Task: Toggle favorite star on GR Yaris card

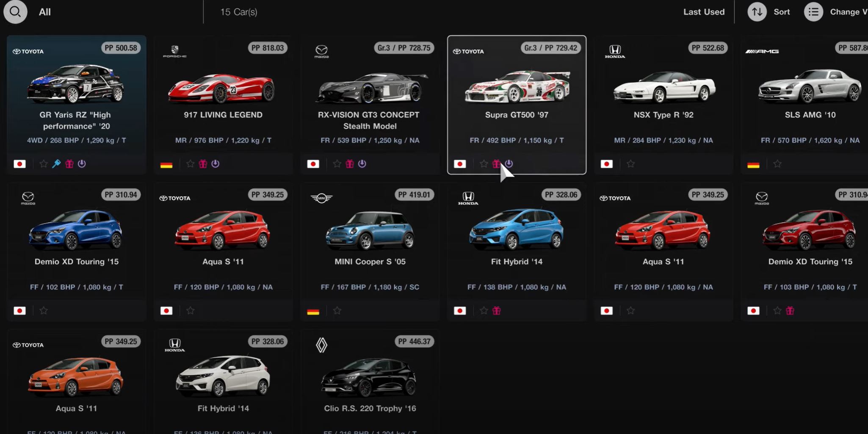Action: pyautogui.click(x=44, y=164)
